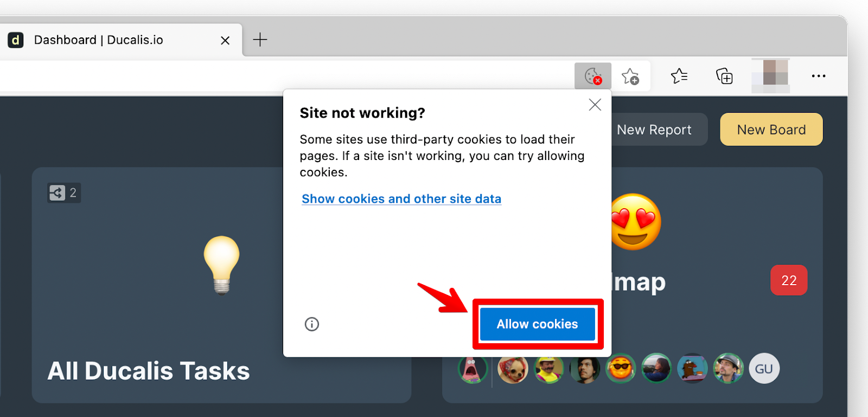This screenshot has width=868, height=417.
Task: Open the browser settings and more menu
Action: pos(819,76)
